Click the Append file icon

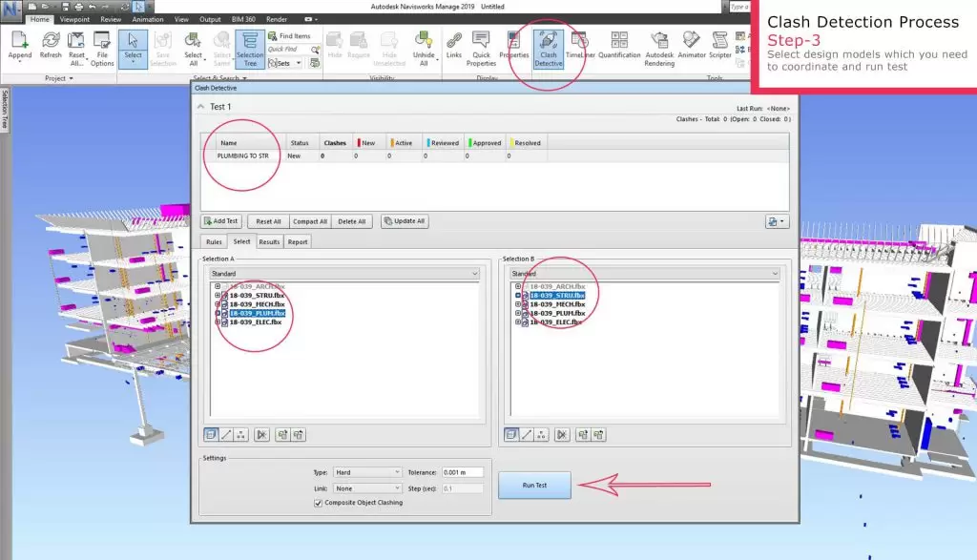point(20,46)
